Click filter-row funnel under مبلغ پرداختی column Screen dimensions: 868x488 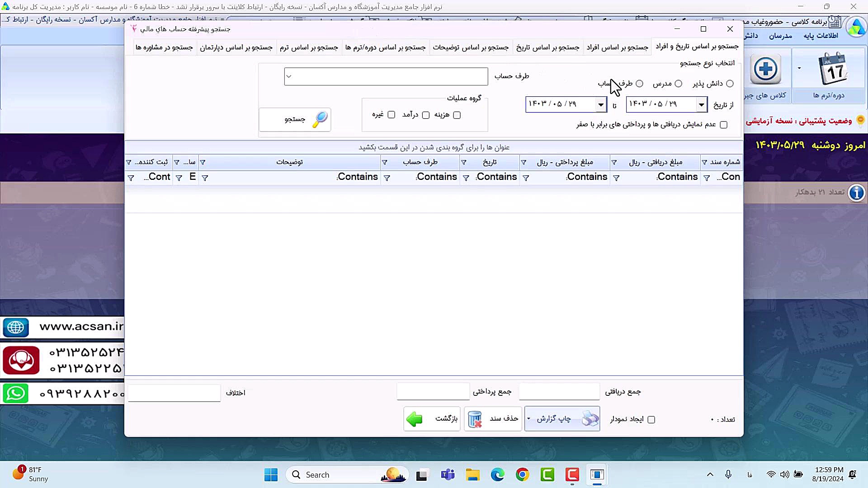pos(526,178)
